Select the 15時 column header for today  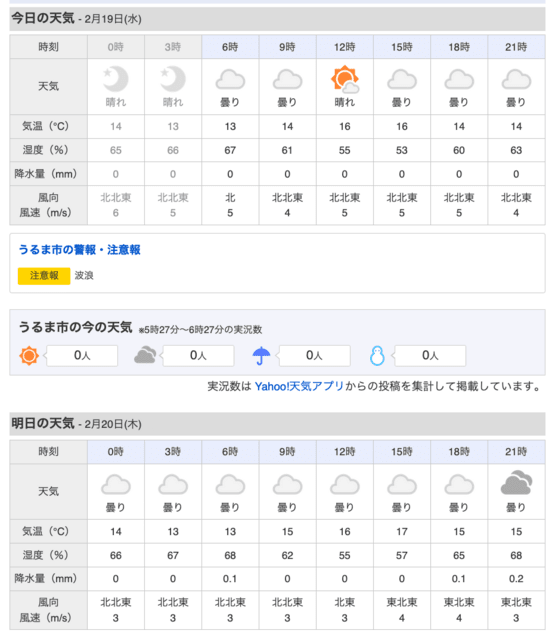pyautogui.click(x=402, y=47)
